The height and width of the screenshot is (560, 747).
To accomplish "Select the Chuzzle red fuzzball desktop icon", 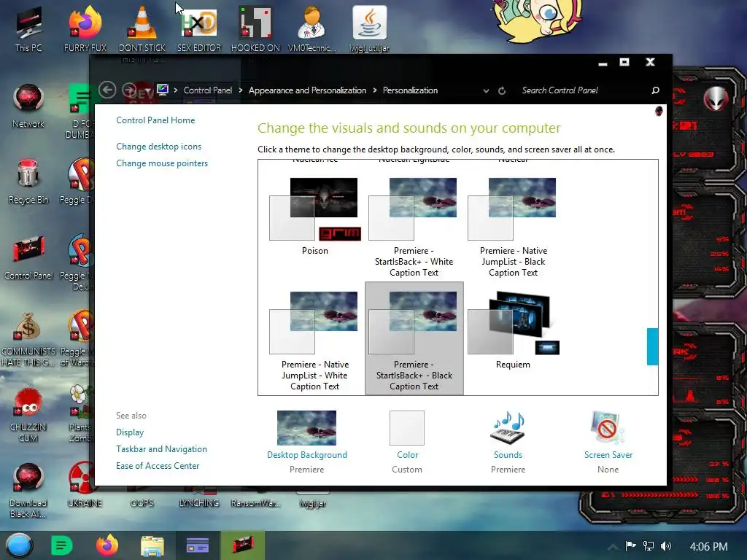I will click(28, 414).
